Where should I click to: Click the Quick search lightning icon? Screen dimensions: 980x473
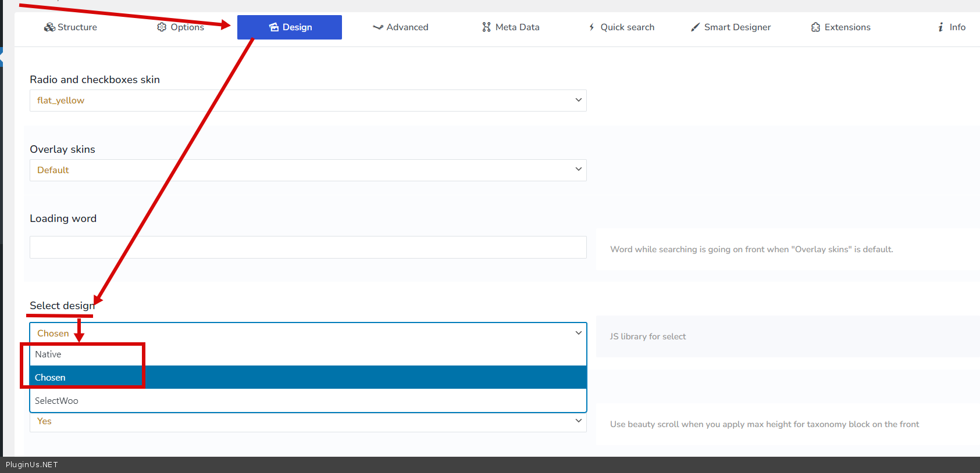tap(591, 27)
